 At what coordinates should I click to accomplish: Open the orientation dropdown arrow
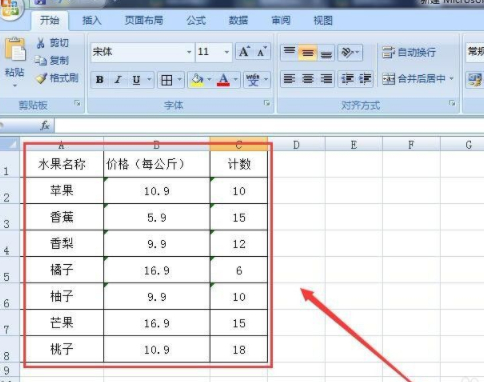point(357,52)
